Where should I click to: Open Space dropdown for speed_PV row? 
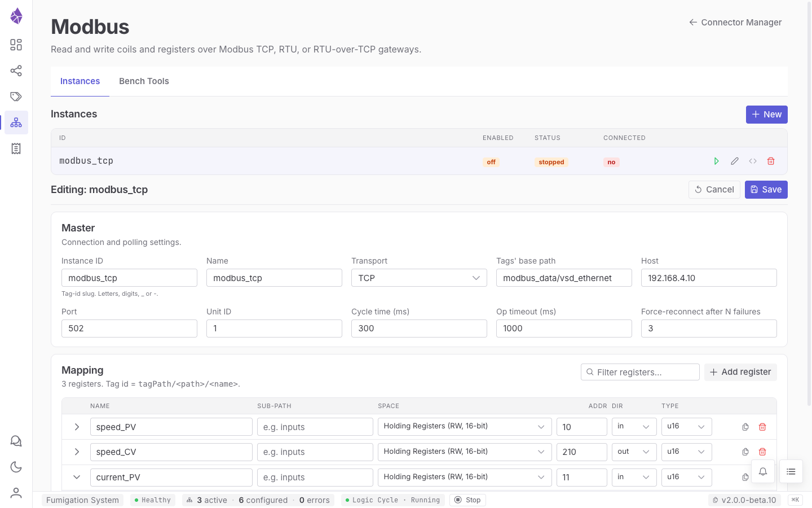tap(465, 427)
